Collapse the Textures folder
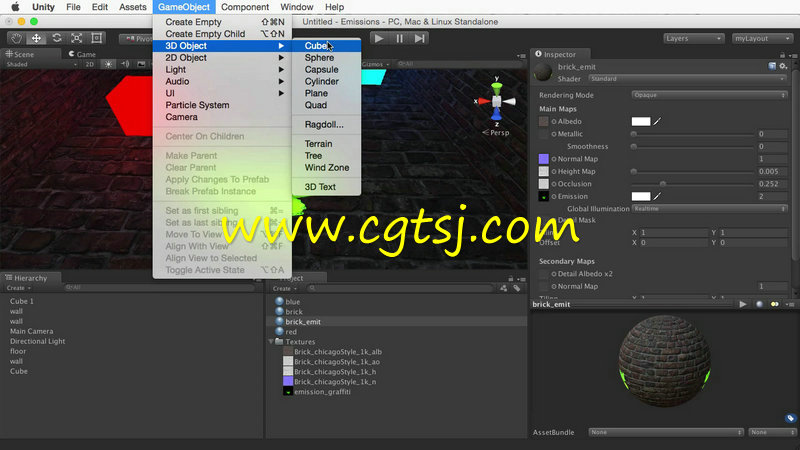Viewport: 800px width, 450px height. [x=271, y=342]
